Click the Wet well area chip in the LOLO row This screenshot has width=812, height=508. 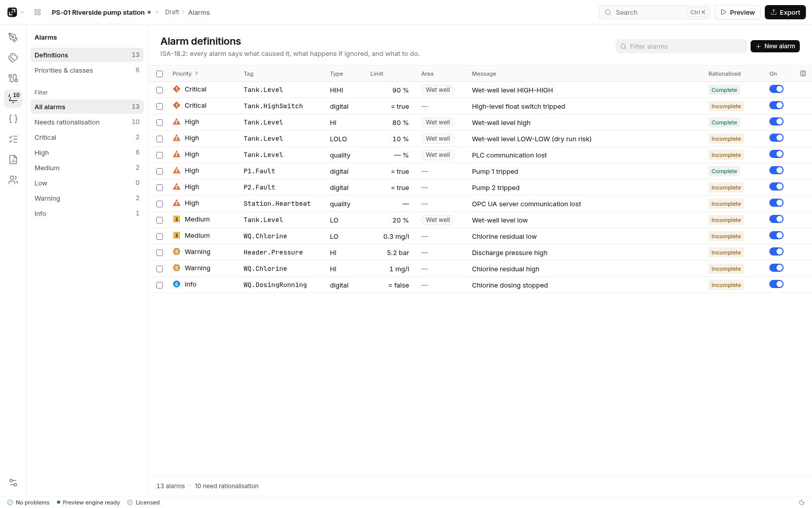click(437, 139)
